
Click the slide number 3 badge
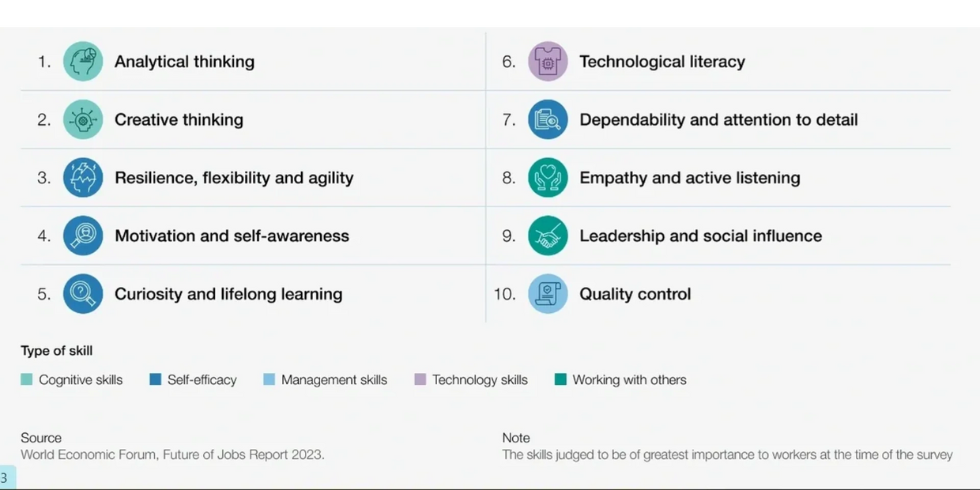point(6,478)
